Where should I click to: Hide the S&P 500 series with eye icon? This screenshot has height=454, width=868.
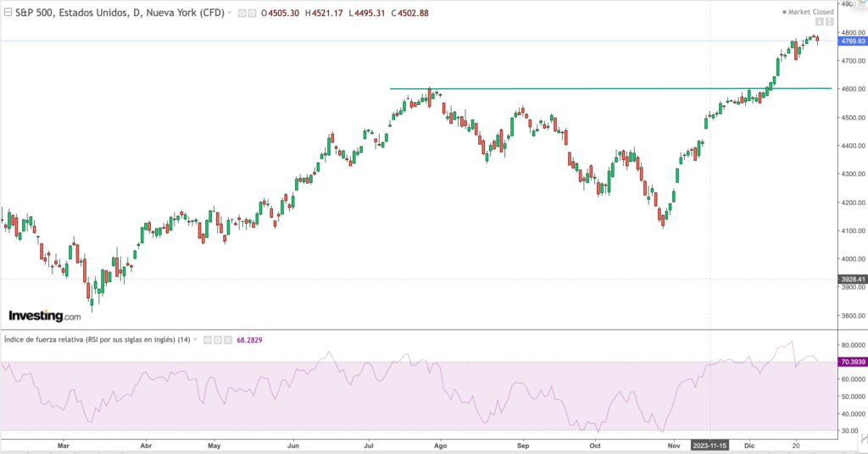(242, 13)
